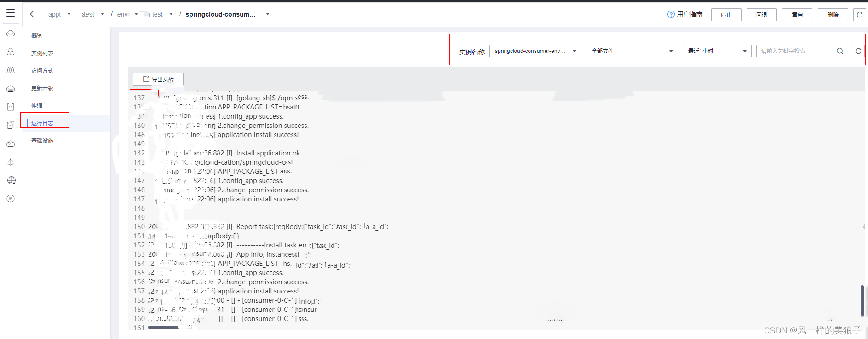Open the cloud monitoring sidebar icon

coord(11,144)
